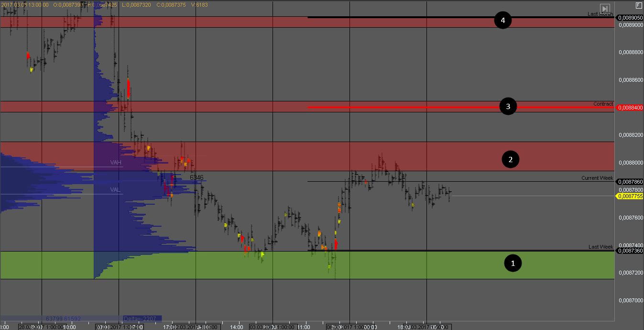The image size is (644, 330).
Task: Click the 0,0087860 price axis tag
Action: 630,182
